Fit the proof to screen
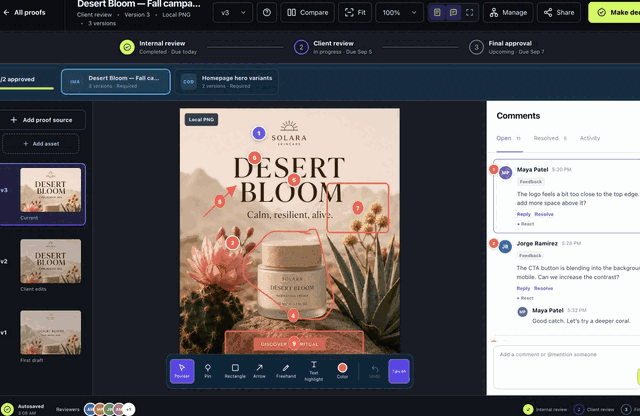Image resolution: width=640 pixels, height=416 pixels. pos(355,13)
